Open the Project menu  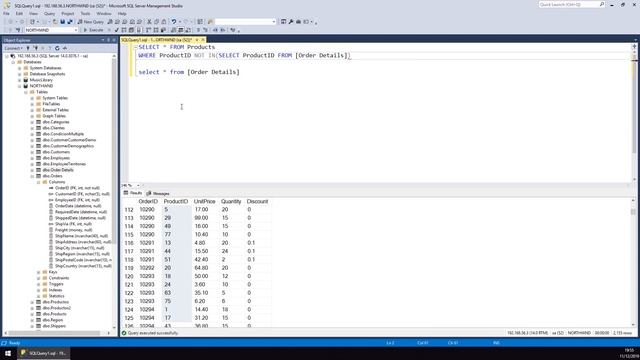(68, 13)
